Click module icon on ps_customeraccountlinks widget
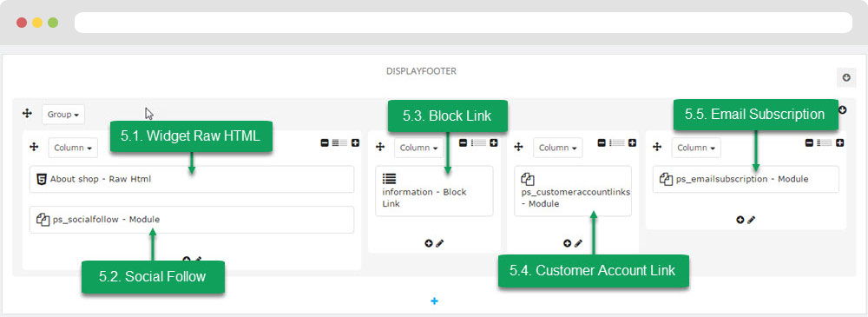Image resolution: width=868 pixels, height=317 pixels. 528,179
